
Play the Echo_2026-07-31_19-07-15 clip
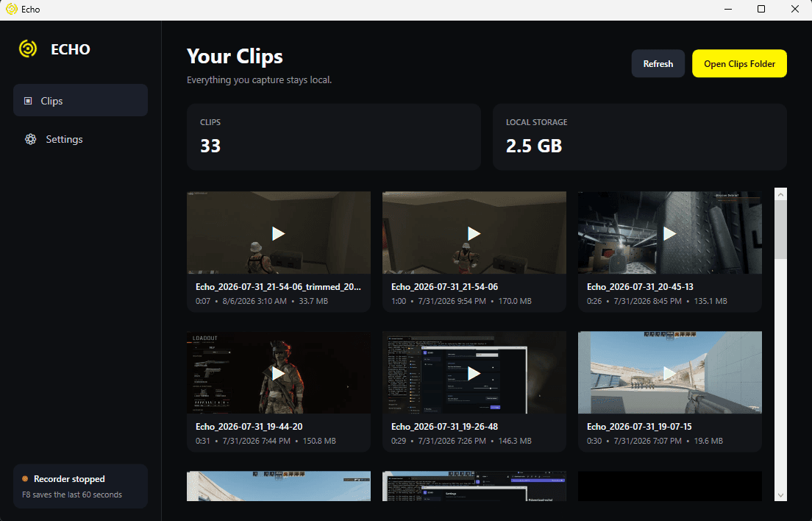[x=669, y=373]
